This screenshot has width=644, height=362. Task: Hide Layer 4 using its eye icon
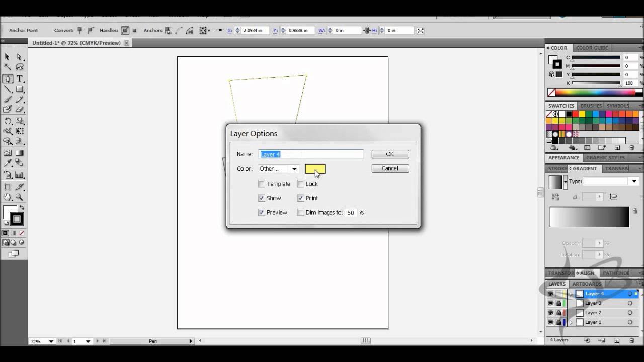click(x=550, y=294)
